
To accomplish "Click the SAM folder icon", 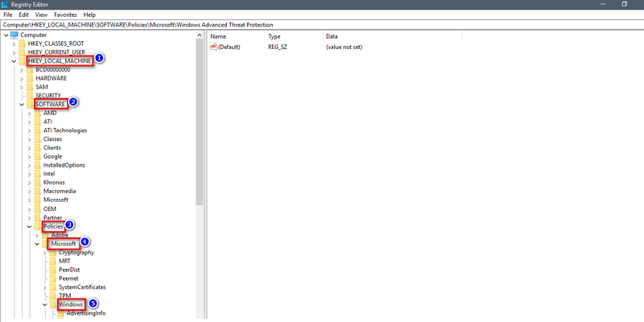I will 30,87.
